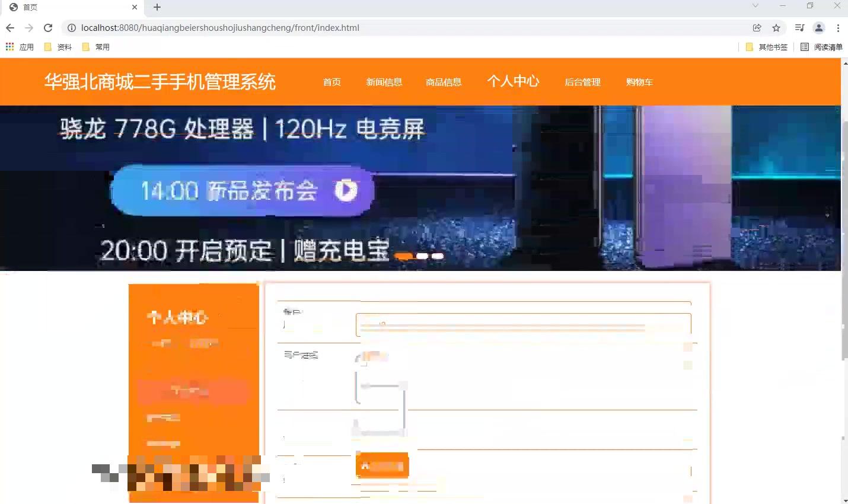848x504 pixels.
Task: Bookmark this page with the star icon
Action: [x=776, y=28]
